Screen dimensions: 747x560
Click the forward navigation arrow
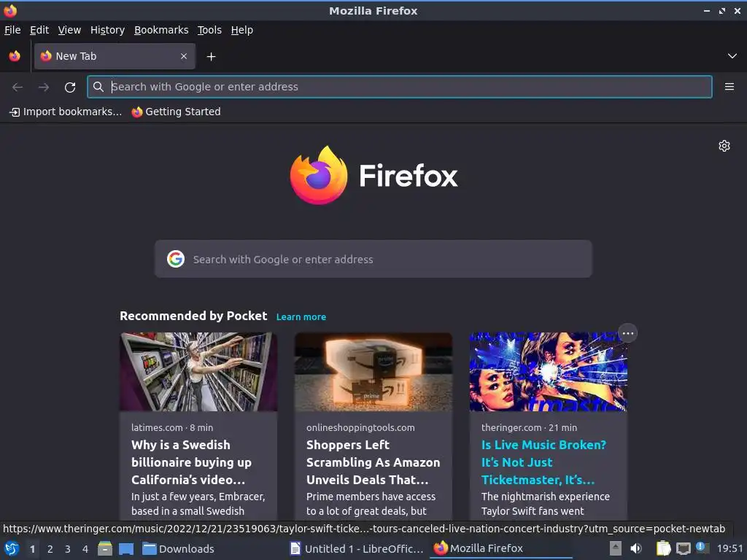(44, 87)
